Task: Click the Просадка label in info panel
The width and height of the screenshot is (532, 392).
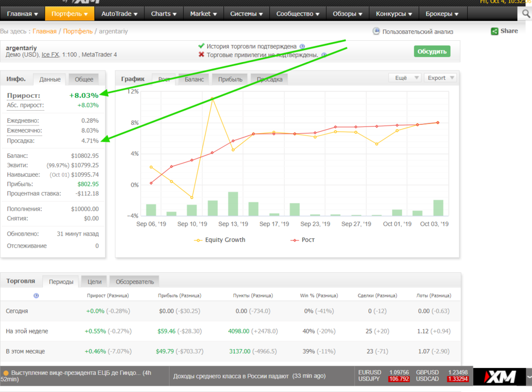Action: (x=21, y=141)
